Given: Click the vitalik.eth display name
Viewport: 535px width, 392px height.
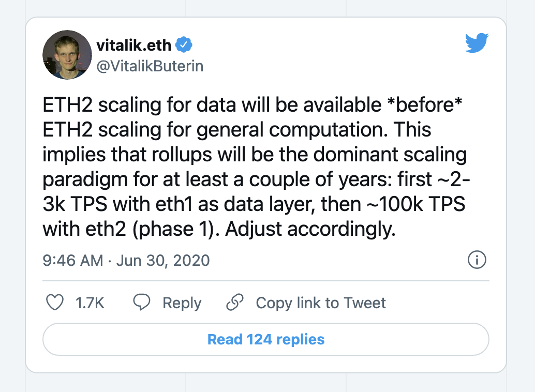Looking at the screenshot, I should click(133, 45).
